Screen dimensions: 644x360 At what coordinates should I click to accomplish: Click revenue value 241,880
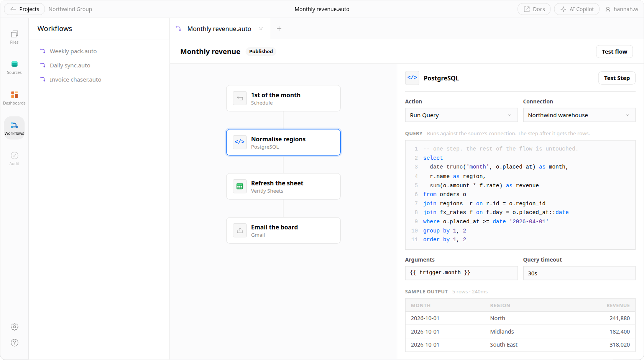(619, 318)
